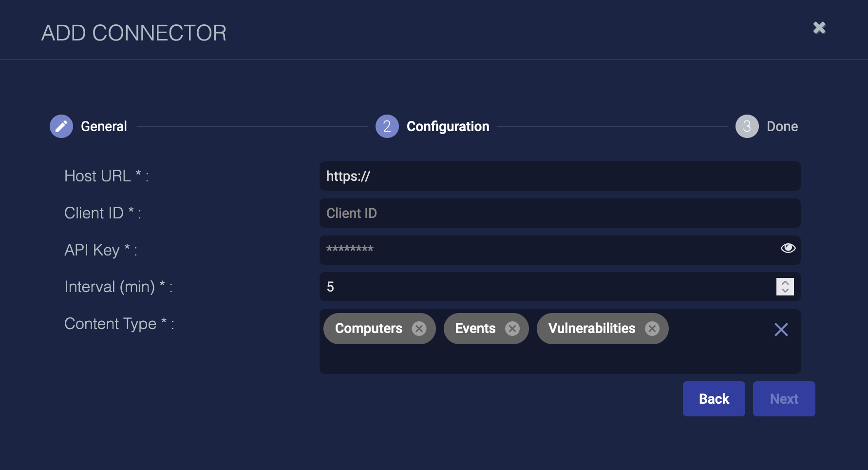Close the Add Connector dialog

tap(819, 28)
